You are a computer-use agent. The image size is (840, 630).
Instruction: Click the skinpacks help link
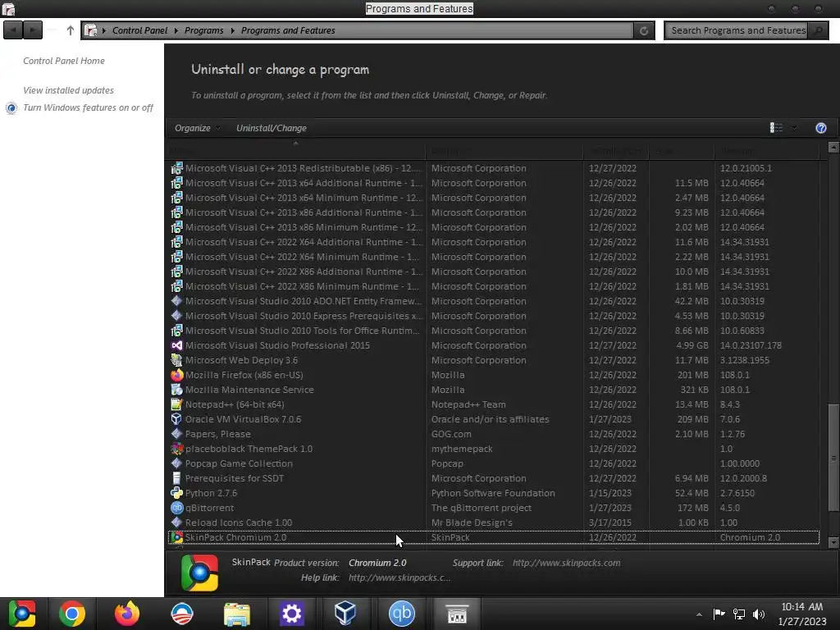click(x=399, y=577)
